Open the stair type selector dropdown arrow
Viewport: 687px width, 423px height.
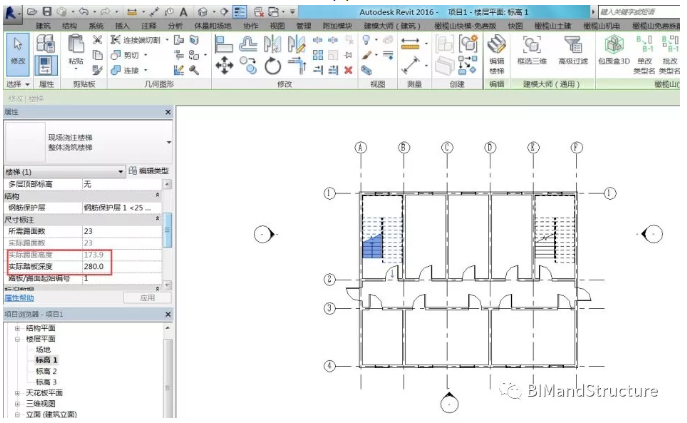coord(169,142)
